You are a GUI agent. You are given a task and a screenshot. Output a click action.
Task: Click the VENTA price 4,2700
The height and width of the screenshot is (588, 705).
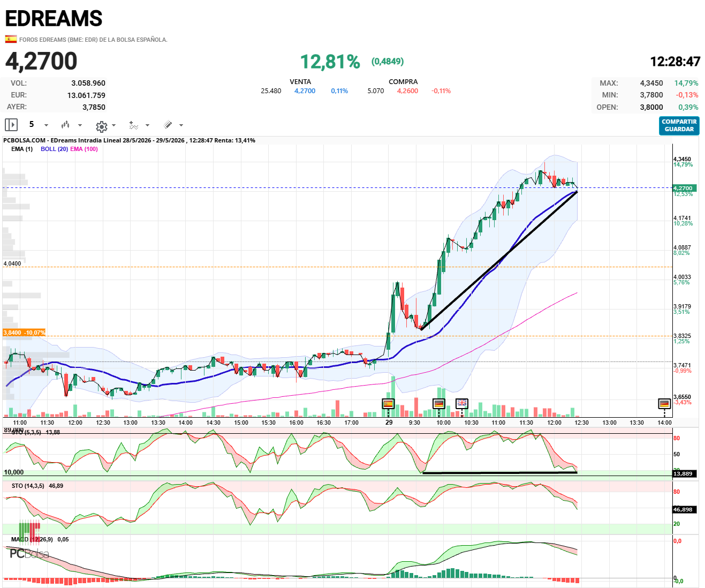(x=305, y=91)
